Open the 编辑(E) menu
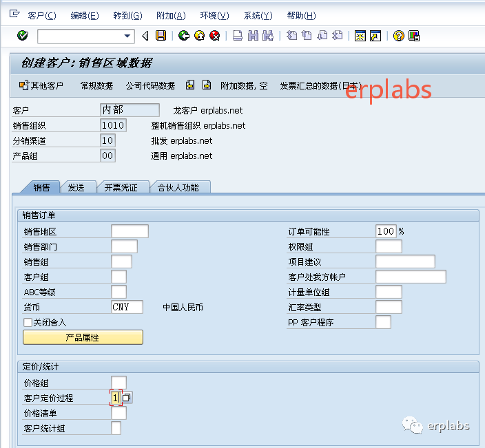 click(x=85, y=15)
